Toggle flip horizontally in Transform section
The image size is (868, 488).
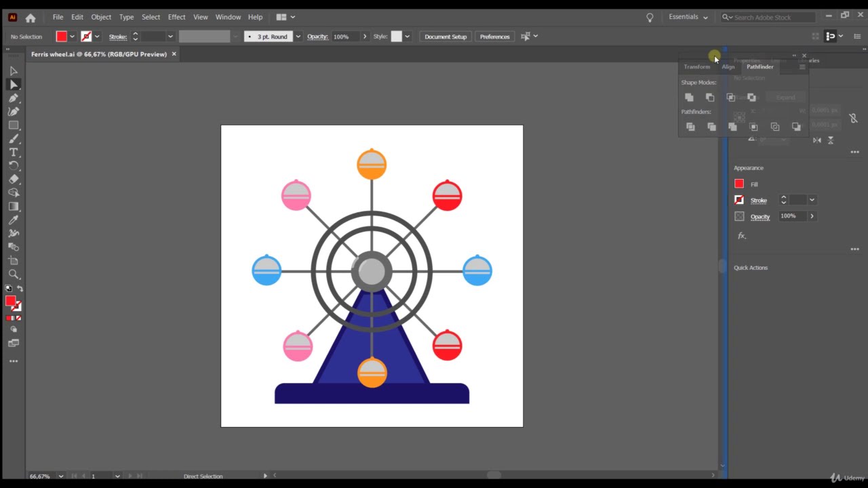coord(817,140)
